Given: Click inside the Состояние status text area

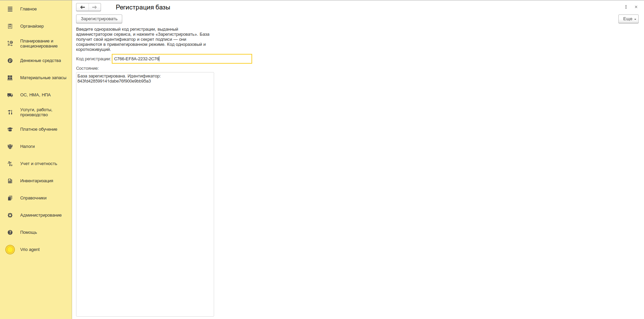Looking at the screenshot, I should (145, 194).
